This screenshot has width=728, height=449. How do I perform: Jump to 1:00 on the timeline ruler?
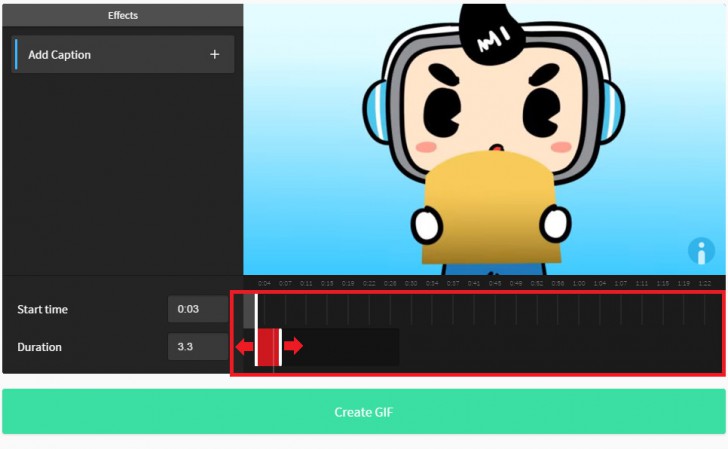pyautogui.click(x=579, y=283)
